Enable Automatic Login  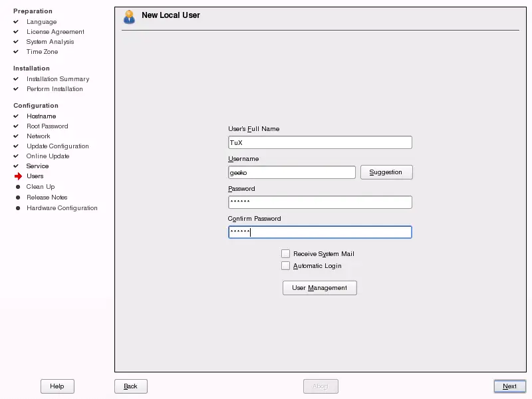tap(286, 265)
